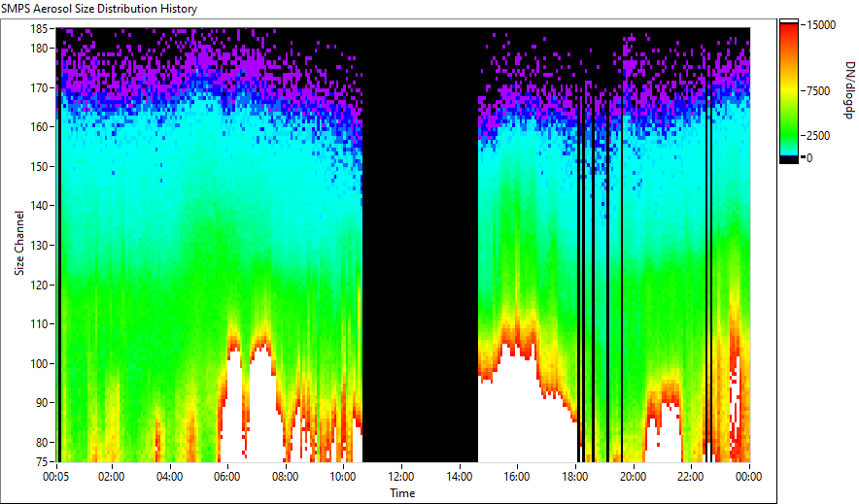Screen dimensions: 859x504
Task: Click the SMPS Aerosol Size Distribution History title
Action: pos(99,9)
